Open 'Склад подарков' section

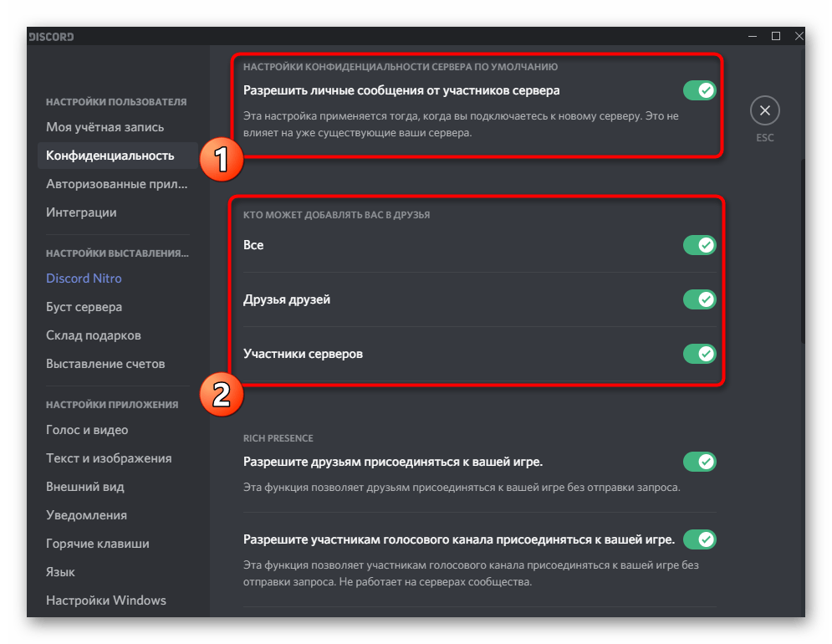pos(93,335)
